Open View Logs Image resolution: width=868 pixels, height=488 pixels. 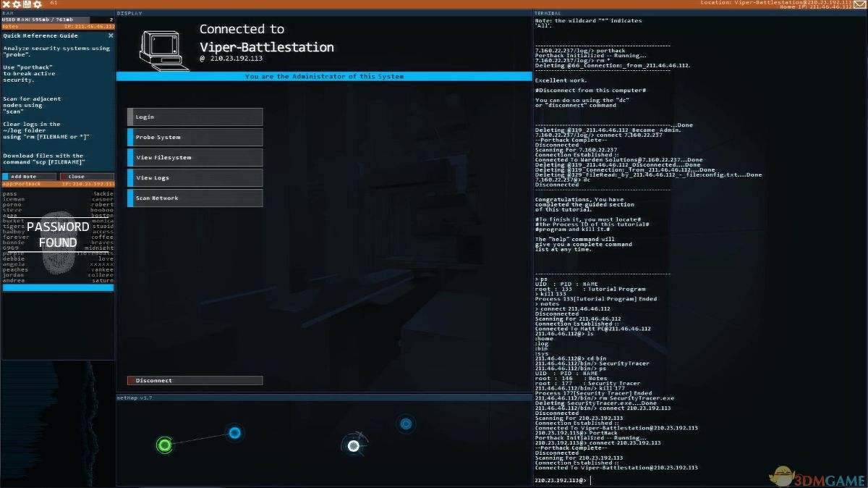(195, 177)
